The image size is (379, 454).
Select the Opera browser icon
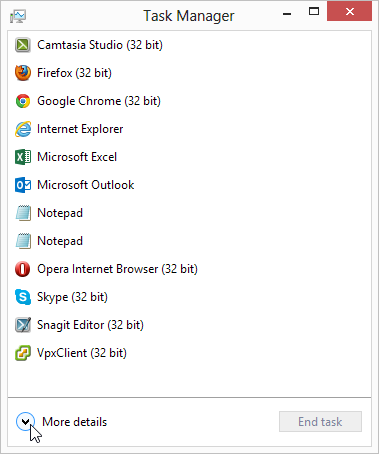click(x=23, y=269)
